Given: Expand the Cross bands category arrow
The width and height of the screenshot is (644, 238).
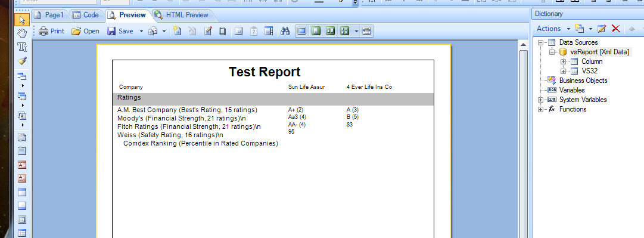Looking at the screenshot, I should 22,105.
